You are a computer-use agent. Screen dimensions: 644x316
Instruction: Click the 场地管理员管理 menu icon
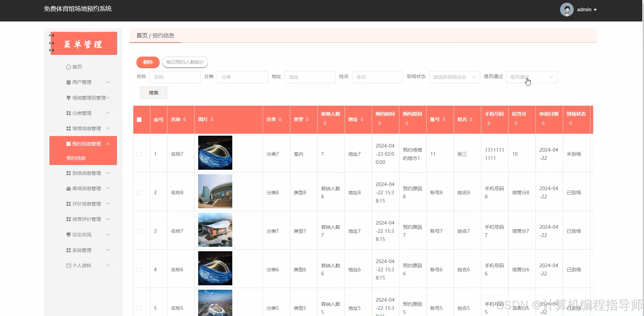pos(69,98)
